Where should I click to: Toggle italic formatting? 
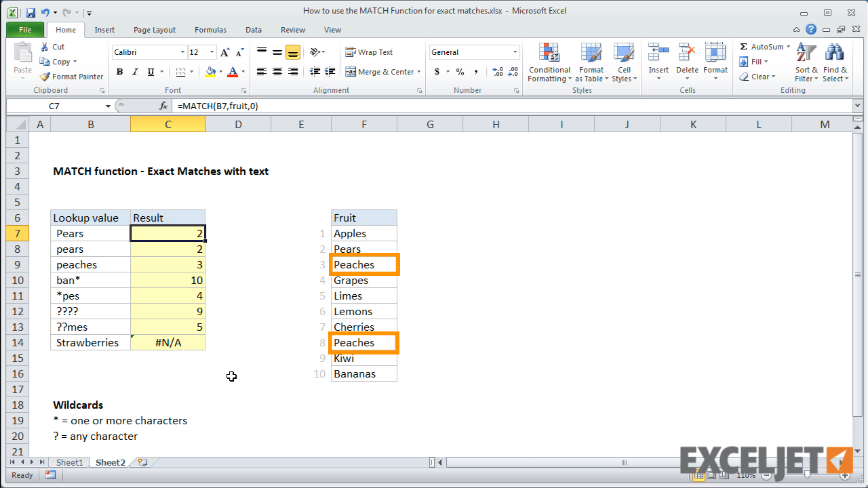pyautogui.click(x=134, y=70)
